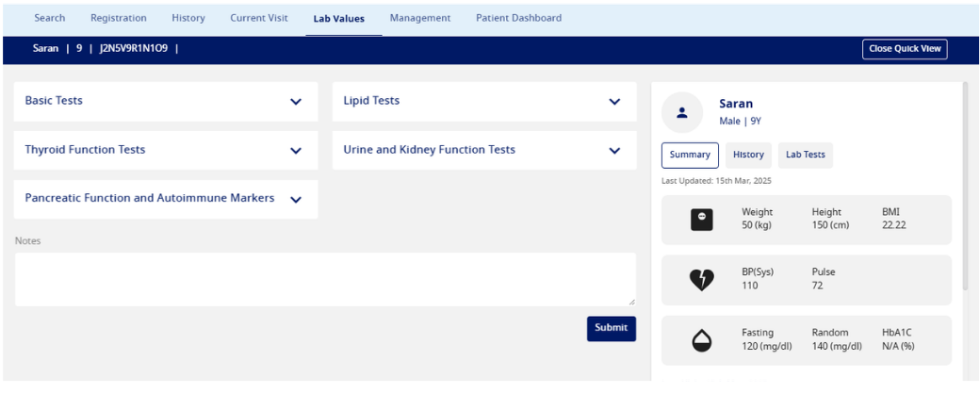
Task: Click the weight scale icon
Action: [x=701, y=221]
